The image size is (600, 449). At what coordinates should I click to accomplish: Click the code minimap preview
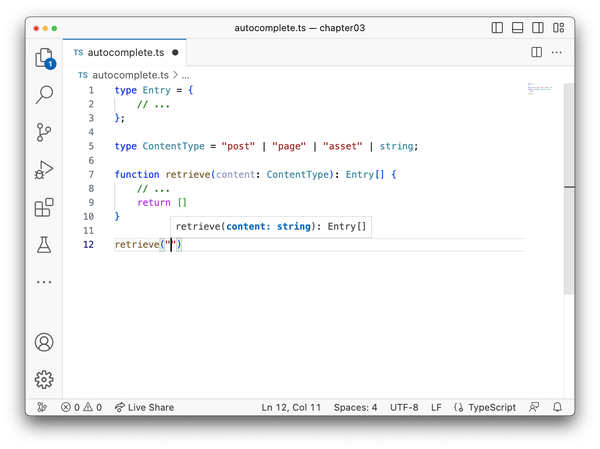click(540, 90)
